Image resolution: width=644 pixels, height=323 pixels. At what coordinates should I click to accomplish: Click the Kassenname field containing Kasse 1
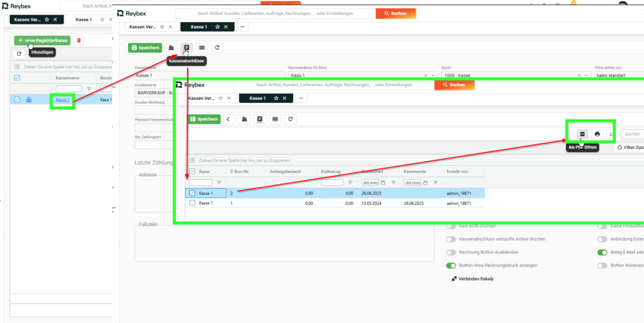209,75
